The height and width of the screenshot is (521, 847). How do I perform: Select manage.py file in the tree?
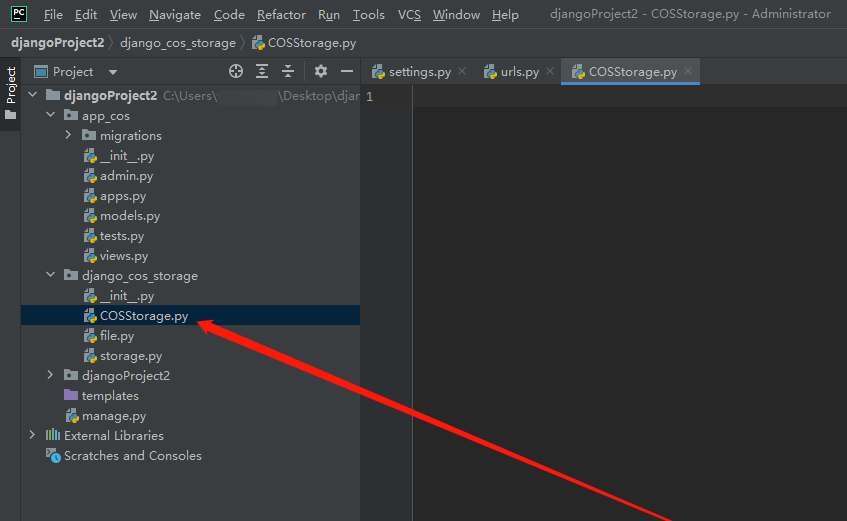click(x=113, y=415)
